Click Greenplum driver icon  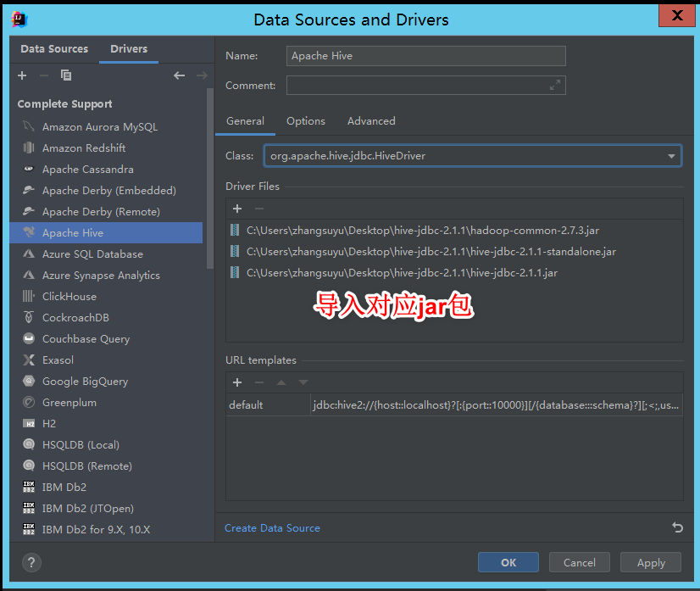click(29, 402)
